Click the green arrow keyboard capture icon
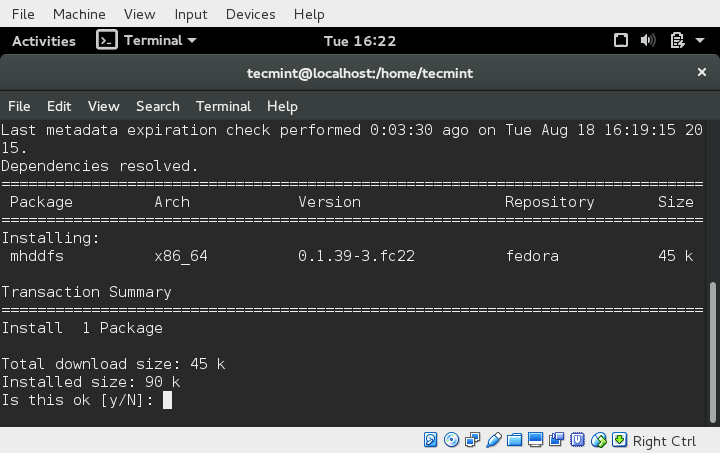This screenshot has width=720, height=453. [620, 440]
